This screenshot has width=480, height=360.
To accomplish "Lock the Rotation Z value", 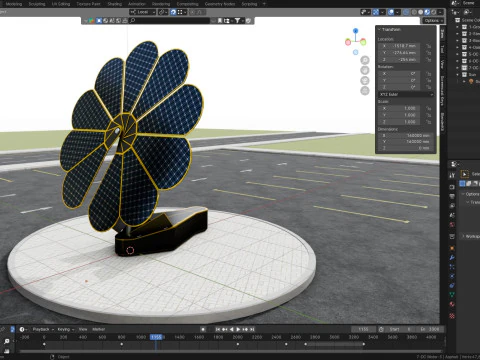I will tap(429, 87).
